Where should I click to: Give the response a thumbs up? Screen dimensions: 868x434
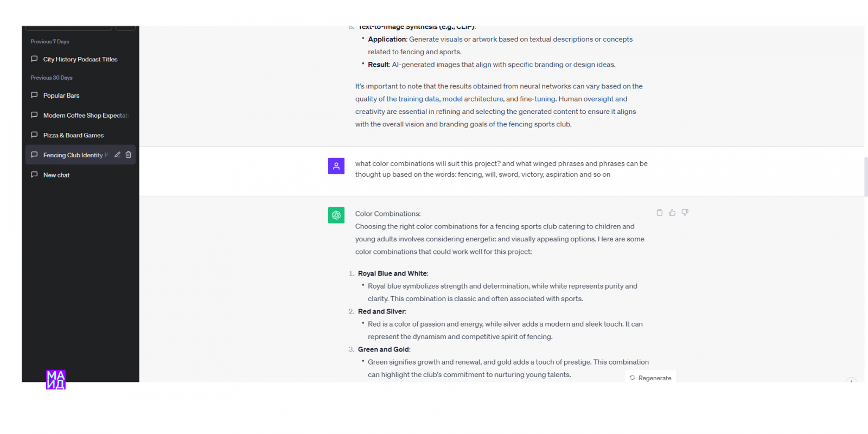[672, 213]
